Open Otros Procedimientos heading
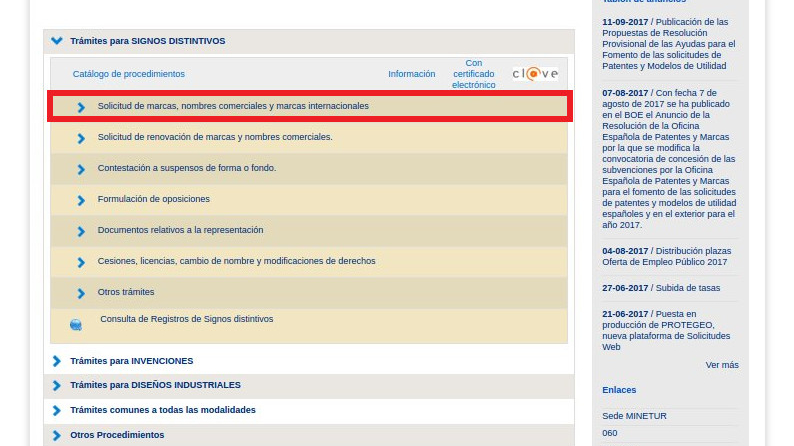The width and height of the screenshot is (794, 446). tap(117, 435)
